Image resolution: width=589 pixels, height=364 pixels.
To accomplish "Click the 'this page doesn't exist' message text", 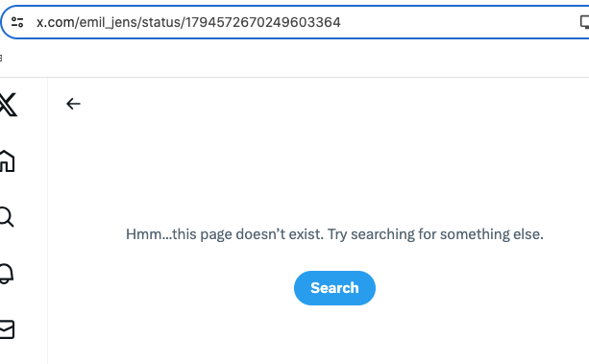I will (248, 234).
